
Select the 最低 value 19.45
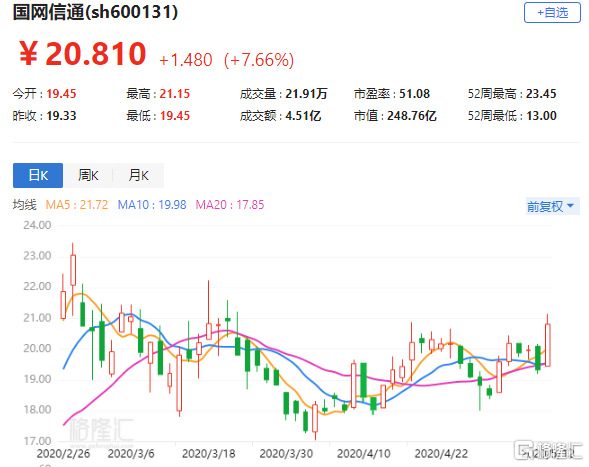[175, 116]
